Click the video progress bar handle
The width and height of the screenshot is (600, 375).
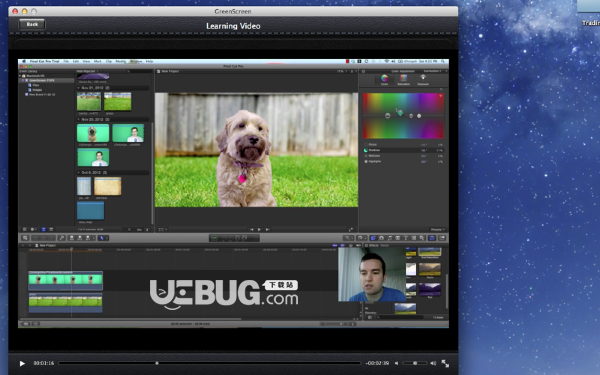[x=157, y=363]
